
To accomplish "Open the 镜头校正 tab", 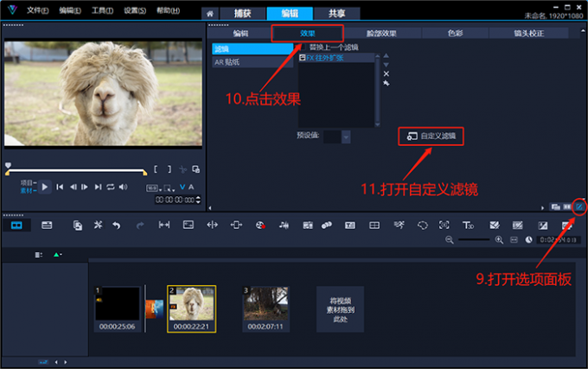I will [528, 34].
